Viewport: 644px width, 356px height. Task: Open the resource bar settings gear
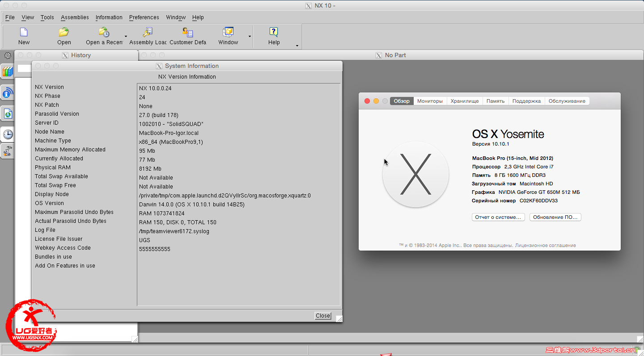coord(8,56)
